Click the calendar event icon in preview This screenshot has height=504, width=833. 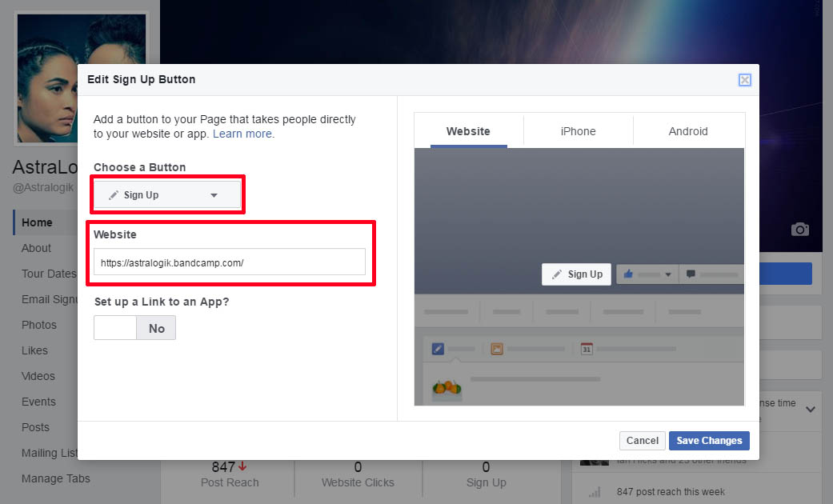587,349
